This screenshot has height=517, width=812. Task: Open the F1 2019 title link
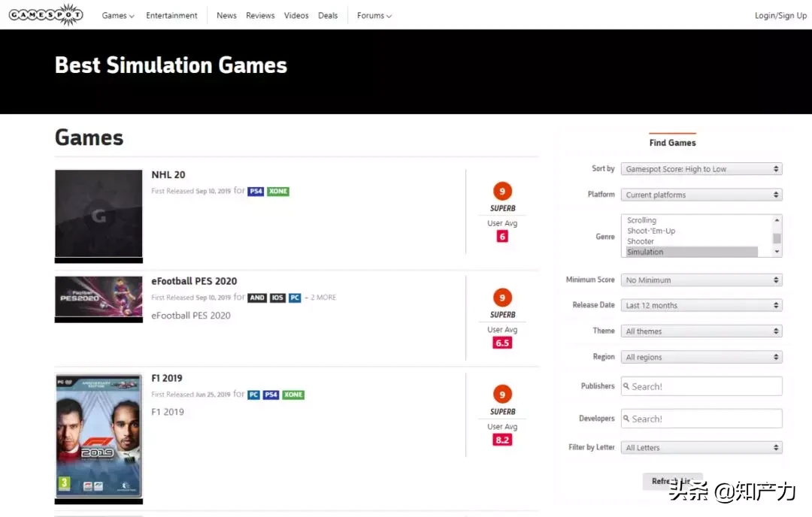[167, 378]
